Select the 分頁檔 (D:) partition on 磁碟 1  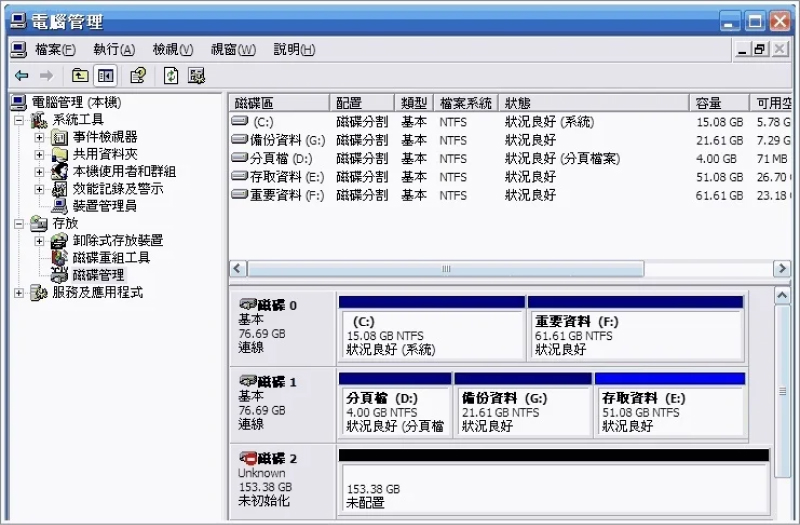(x=395, y=405)
